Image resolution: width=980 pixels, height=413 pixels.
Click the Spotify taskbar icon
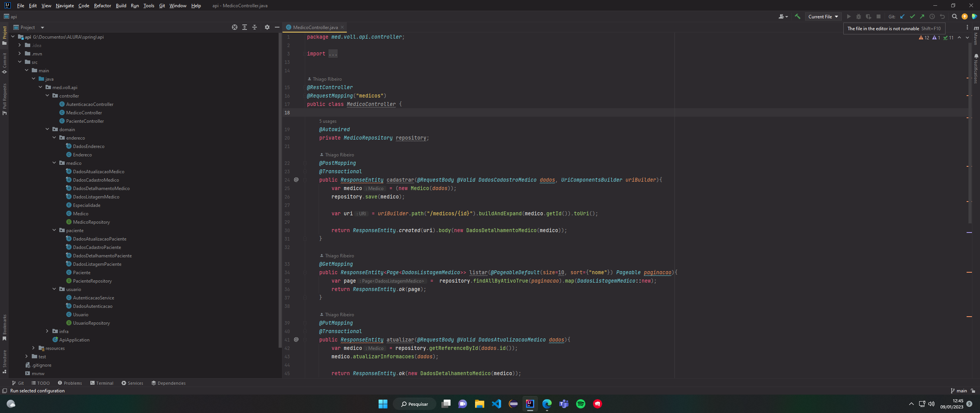pyautogui.click(x=581, y=404)
